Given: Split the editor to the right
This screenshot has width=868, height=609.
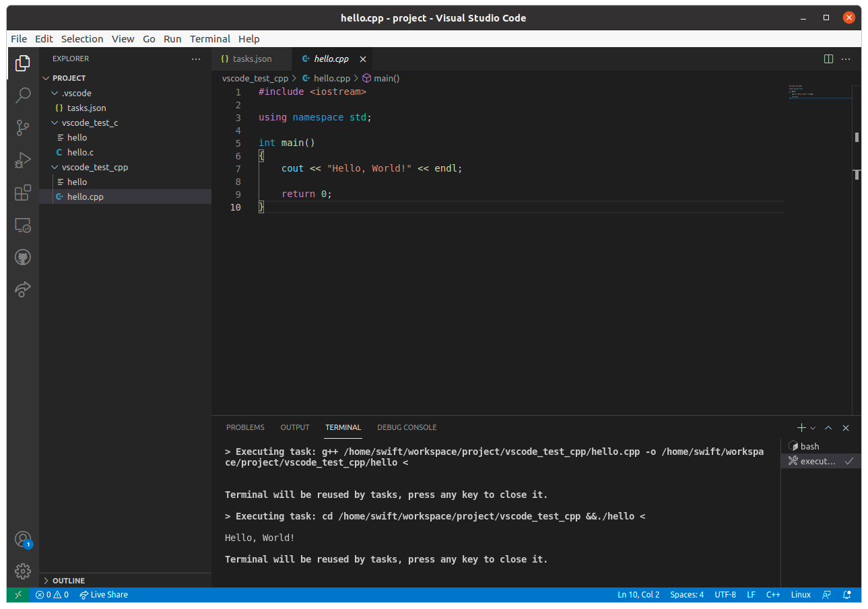Looking at the screenshot, I should tap(829, 59).
